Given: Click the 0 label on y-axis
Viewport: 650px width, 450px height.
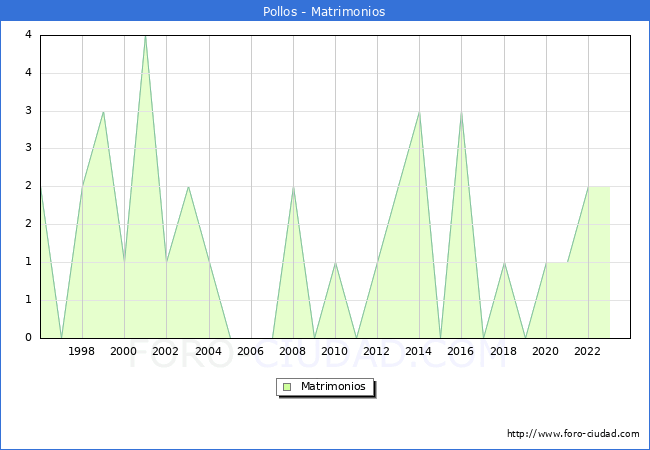Looking at the screenshot, I should tap(30, 337).
